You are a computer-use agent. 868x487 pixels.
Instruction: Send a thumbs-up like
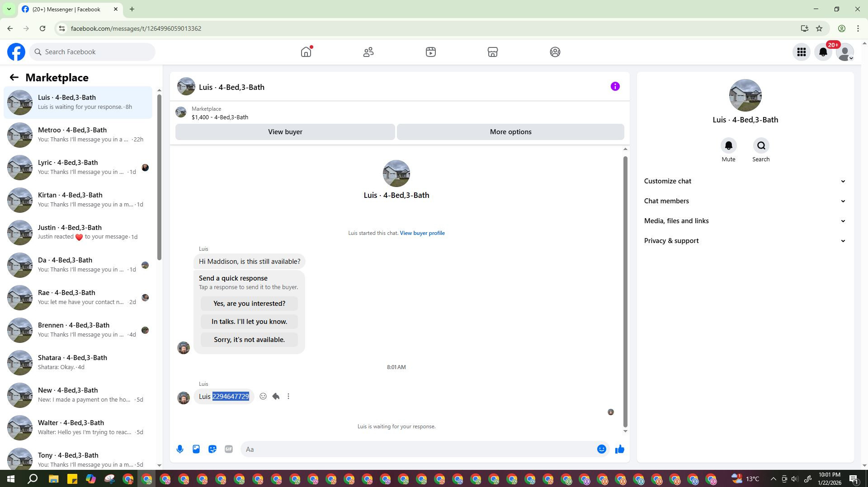pos(619,449)
